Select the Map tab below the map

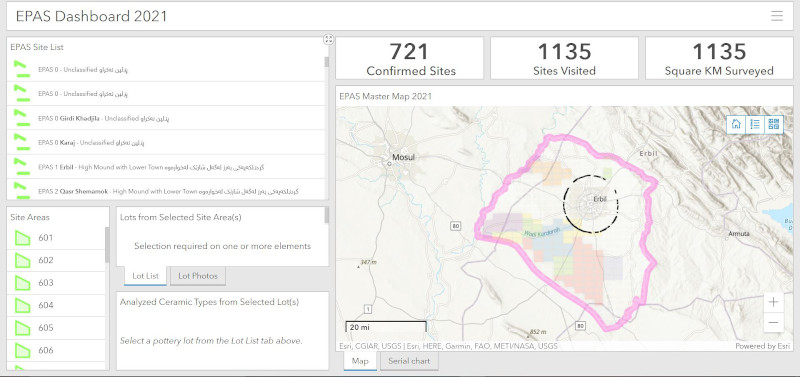tap(360, 361)
